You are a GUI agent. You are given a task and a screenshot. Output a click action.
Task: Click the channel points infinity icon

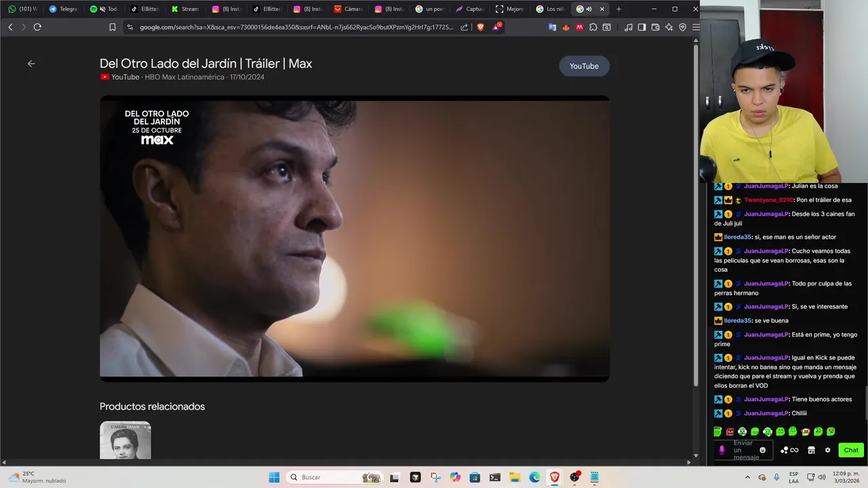point(789,450)
